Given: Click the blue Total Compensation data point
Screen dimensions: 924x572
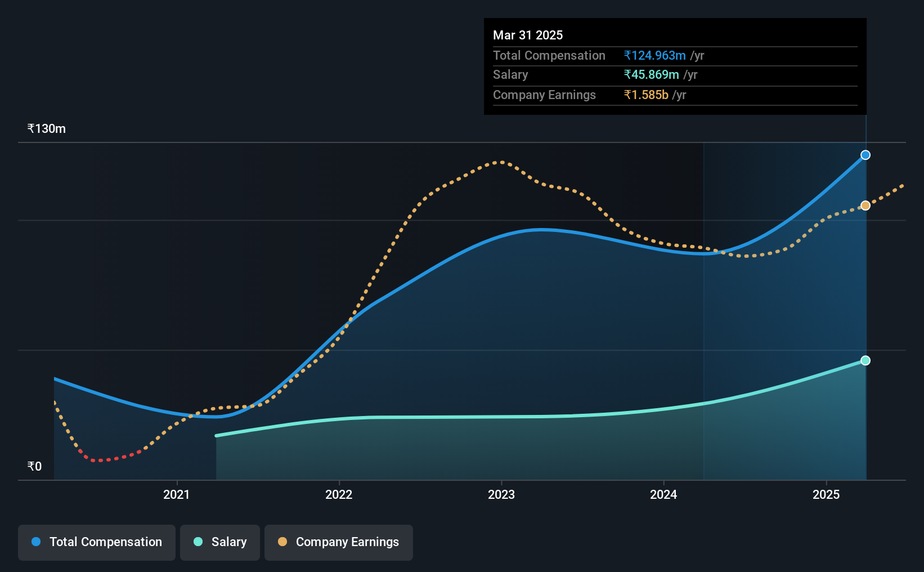Looking at the screenshot, I should pyautogui.click(x=865, y=155).
